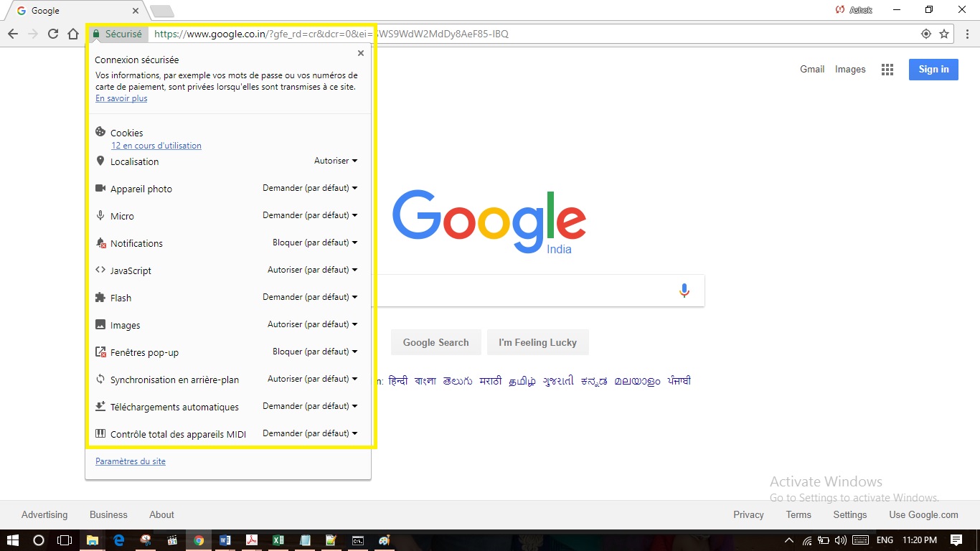Click the ENG language indicator in tray
The height and width of the screenshot is (551, 980).
[885, 540]
